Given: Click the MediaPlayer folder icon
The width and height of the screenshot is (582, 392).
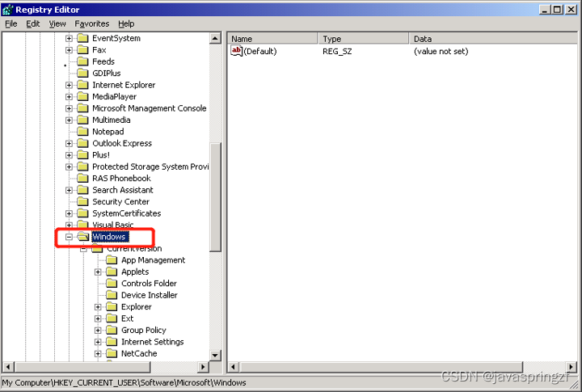Looking at the screenshot, I should coord(82,96).
